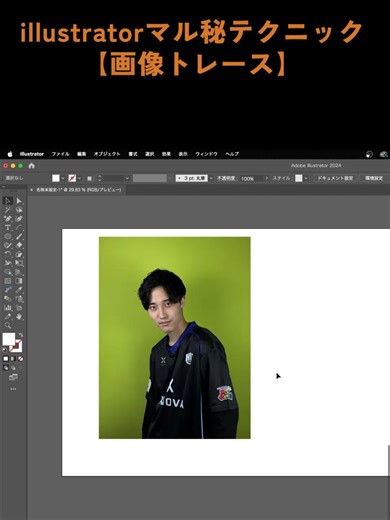Select the Symbol Sprayer tool

pyautogui.click(x=19, y=299)
